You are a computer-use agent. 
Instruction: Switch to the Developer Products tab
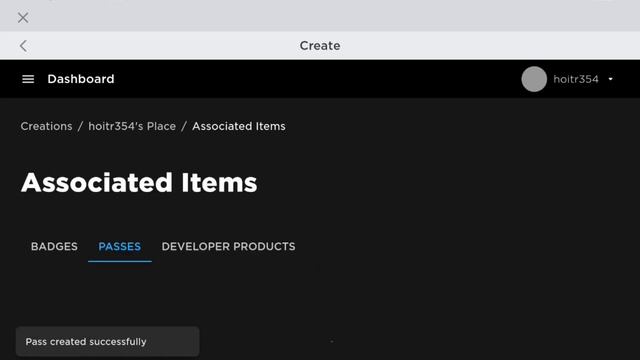[228, 247]
